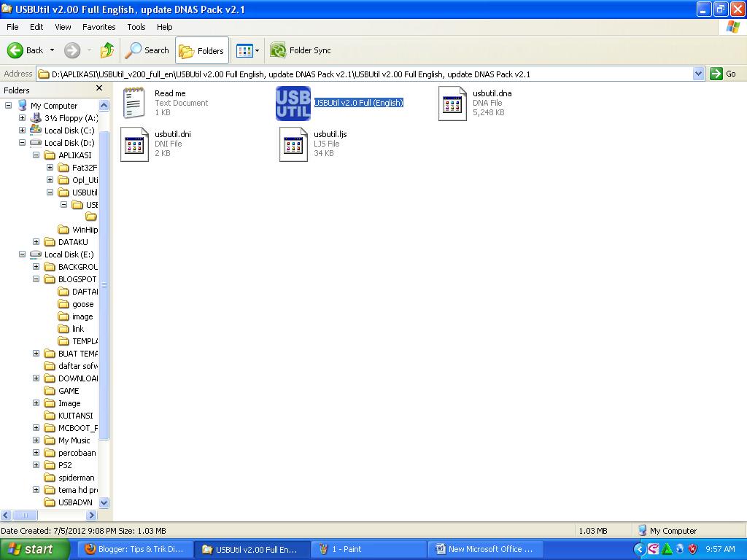Viewport: 747px width, 560px height.
Task: Open the Edit menu
Action: (36, 27)
